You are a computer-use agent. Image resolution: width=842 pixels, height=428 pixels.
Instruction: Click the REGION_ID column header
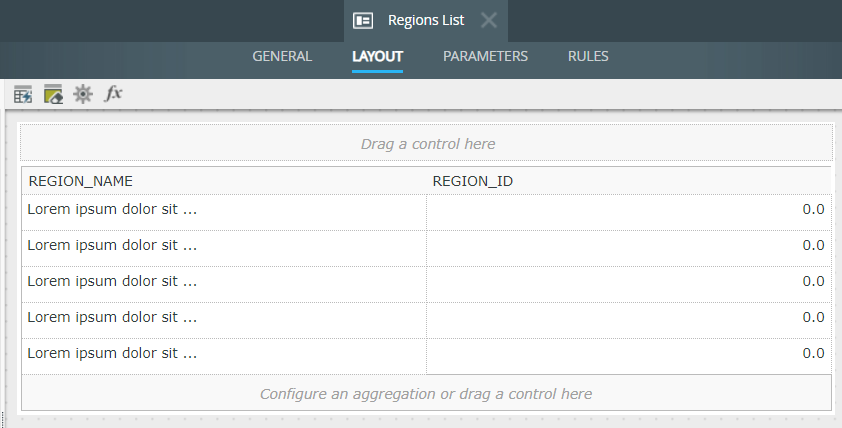(473, 181)
